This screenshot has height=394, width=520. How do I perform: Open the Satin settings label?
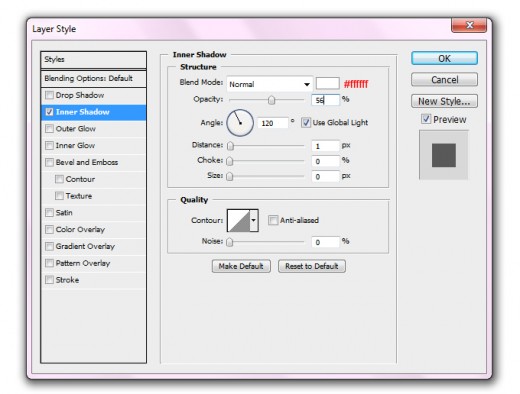point(64,213)
